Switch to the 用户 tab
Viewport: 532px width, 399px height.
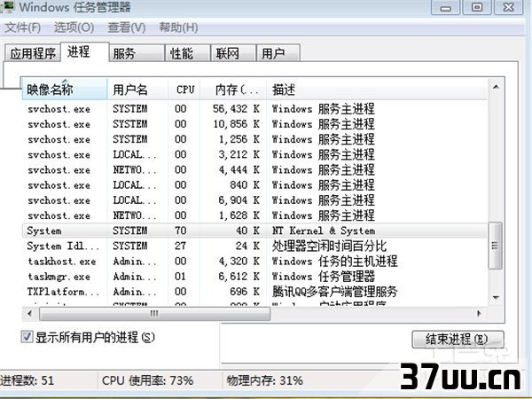coord(278,53)
